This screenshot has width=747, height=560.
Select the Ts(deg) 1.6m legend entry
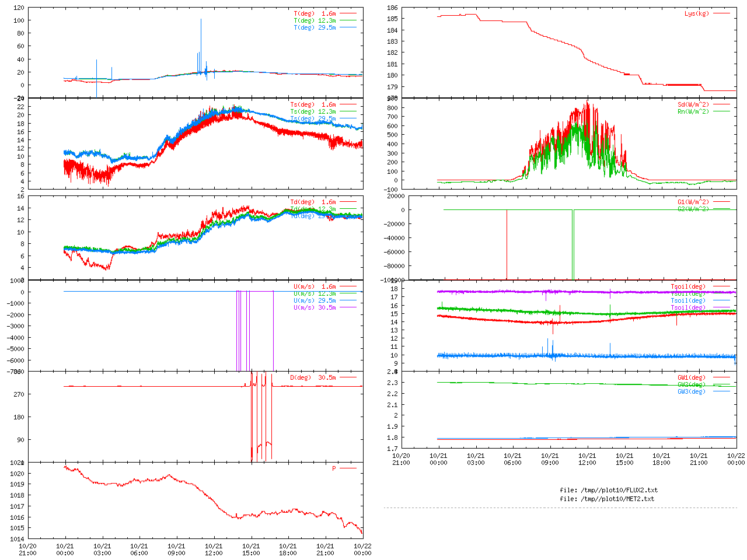tap(313, 105)
